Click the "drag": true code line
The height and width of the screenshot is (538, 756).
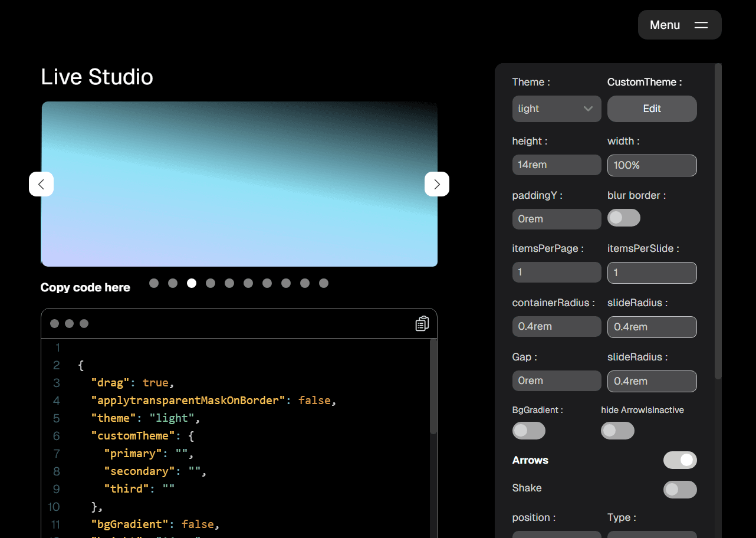[133, 383]
